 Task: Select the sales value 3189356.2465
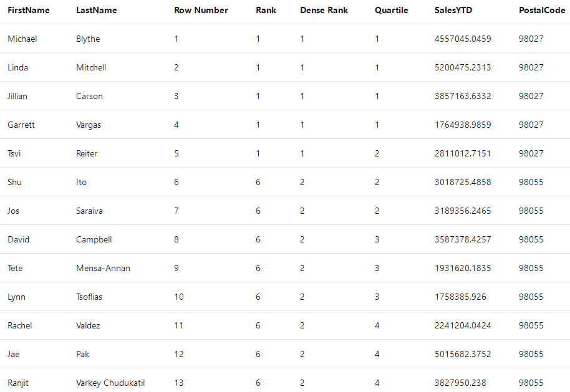(x=463, y=211)
